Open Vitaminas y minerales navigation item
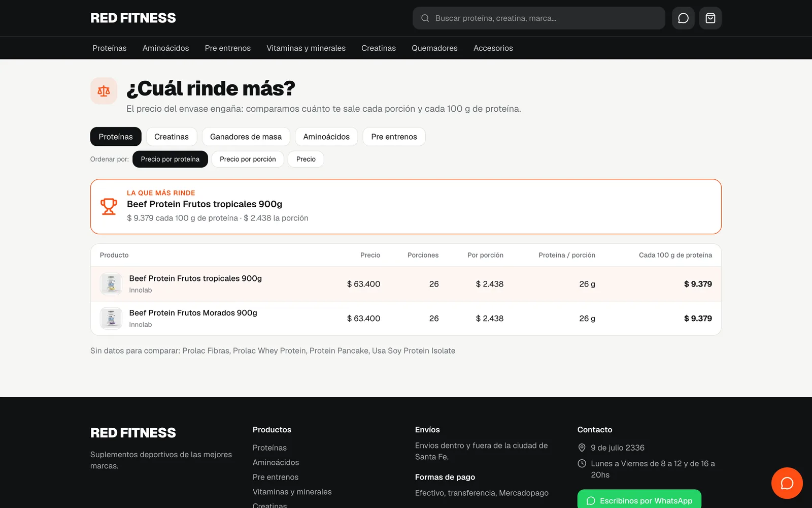This screenshot has height=508, width=812. pyautogui.click(x=306, y=48)
